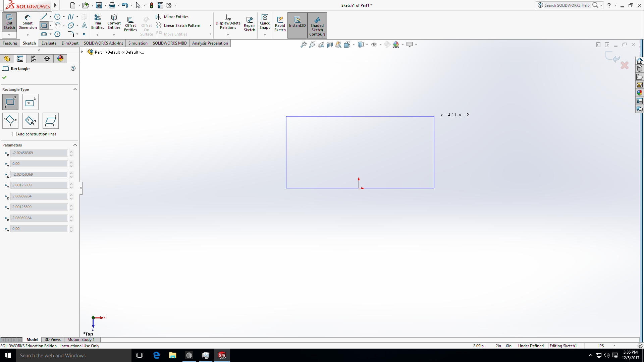Edit the X coordinate input field

[x=39, y=153]
